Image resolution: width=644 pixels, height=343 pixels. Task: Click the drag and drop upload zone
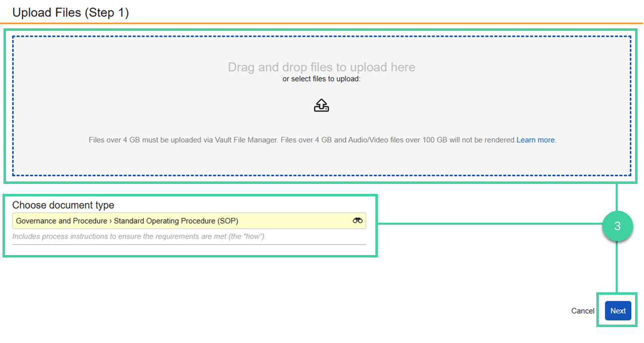pos(322,105)
